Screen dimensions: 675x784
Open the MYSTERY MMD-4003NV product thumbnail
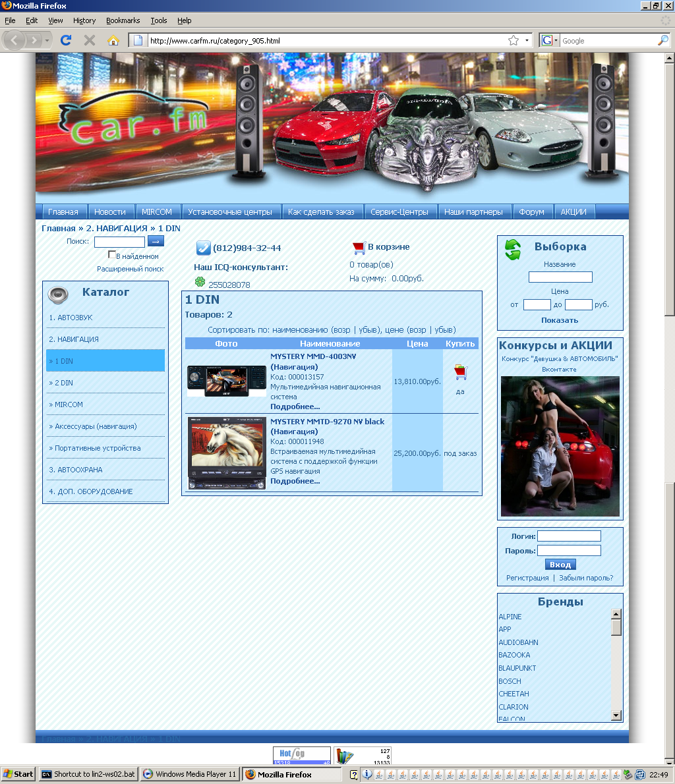click(227, 381)
